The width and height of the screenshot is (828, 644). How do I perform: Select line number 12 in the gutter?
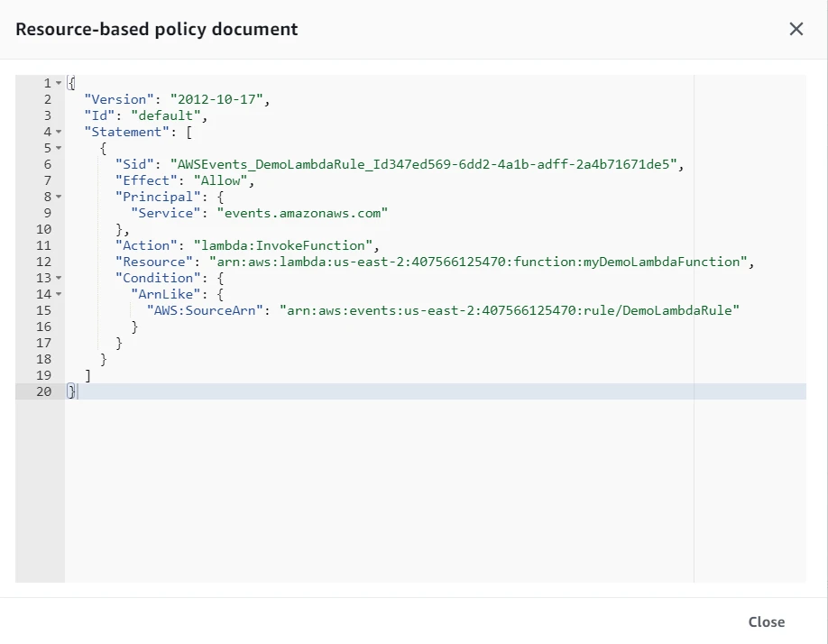tap(43, 262)
